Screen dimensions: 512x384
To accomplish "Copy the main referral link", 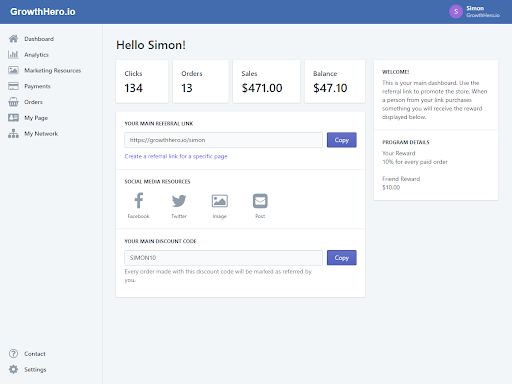I will tap(342, 140).
